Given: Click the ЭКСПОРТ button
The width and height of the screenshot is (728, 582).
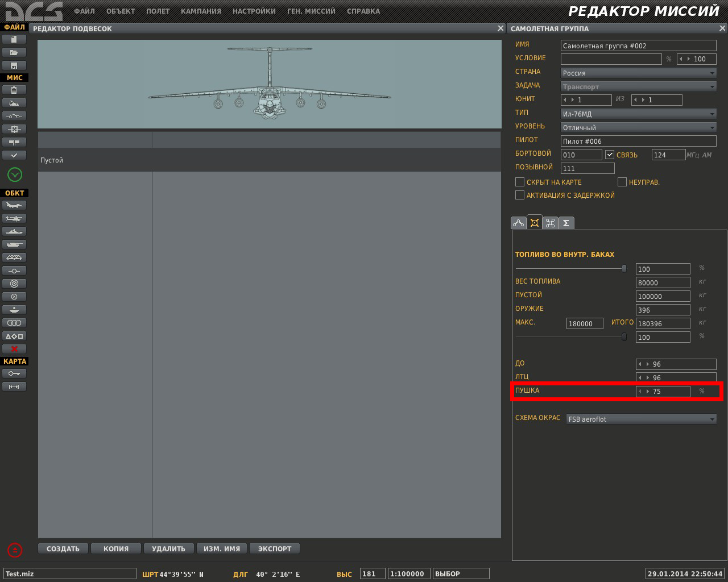Looking at the screenshot, I should point(275,548).
